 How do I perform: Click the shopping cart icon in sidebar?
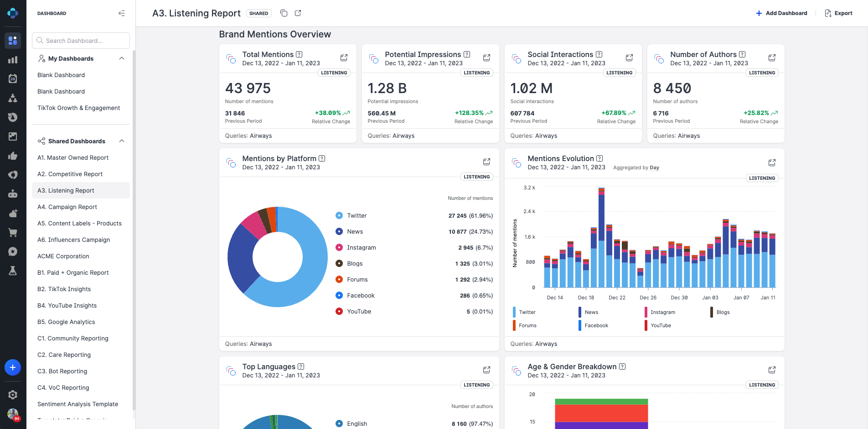click(x=13, y=232)
